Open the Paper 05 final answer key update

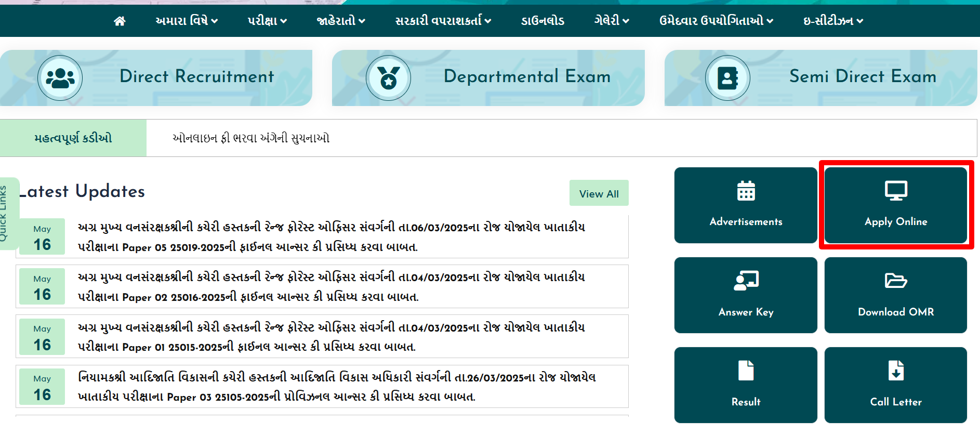tap(331, 236)
